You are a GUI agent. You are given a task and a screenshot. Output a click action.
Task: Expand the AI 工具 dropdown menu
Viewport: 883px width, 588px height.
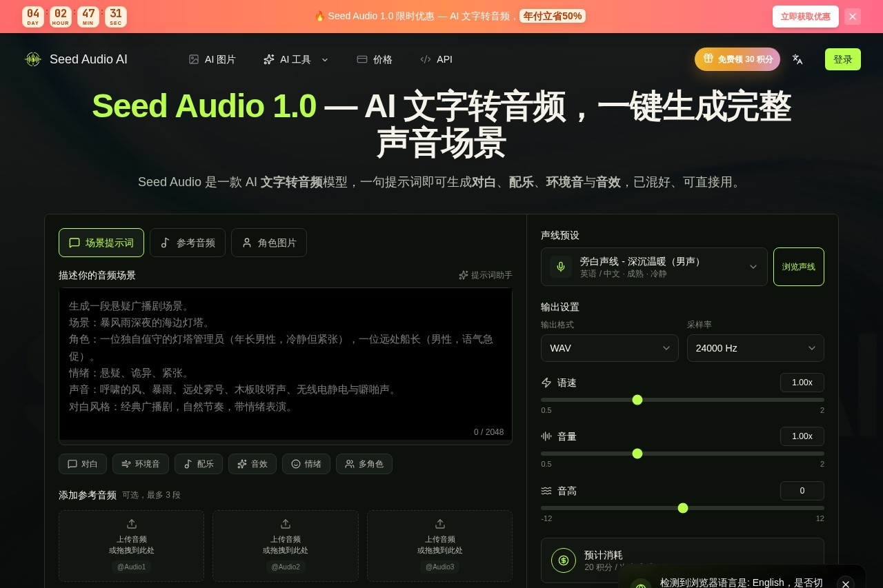[x=296, y=59]
